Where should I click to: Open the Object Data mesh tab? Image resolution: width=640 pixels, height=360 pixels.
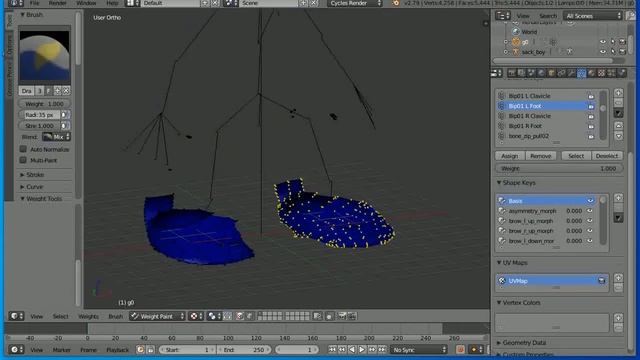581,73
